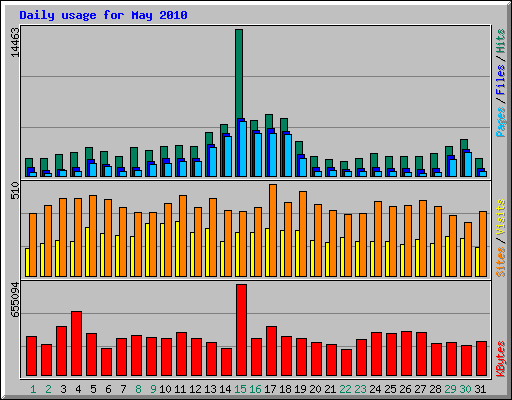Click day 29 on the x-axis
512x400 pixels.
(x=450, y=389)
